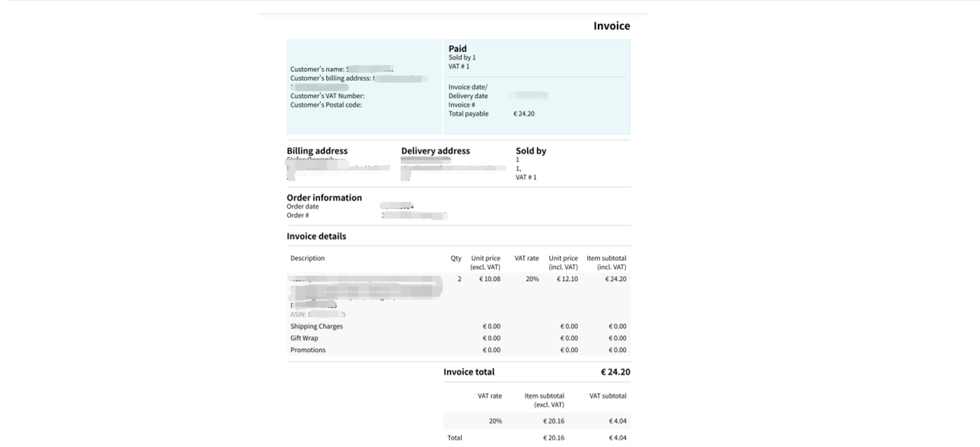
Task: Click the Paid status heading
Action: pyautogui.click(x=457, y=48)
